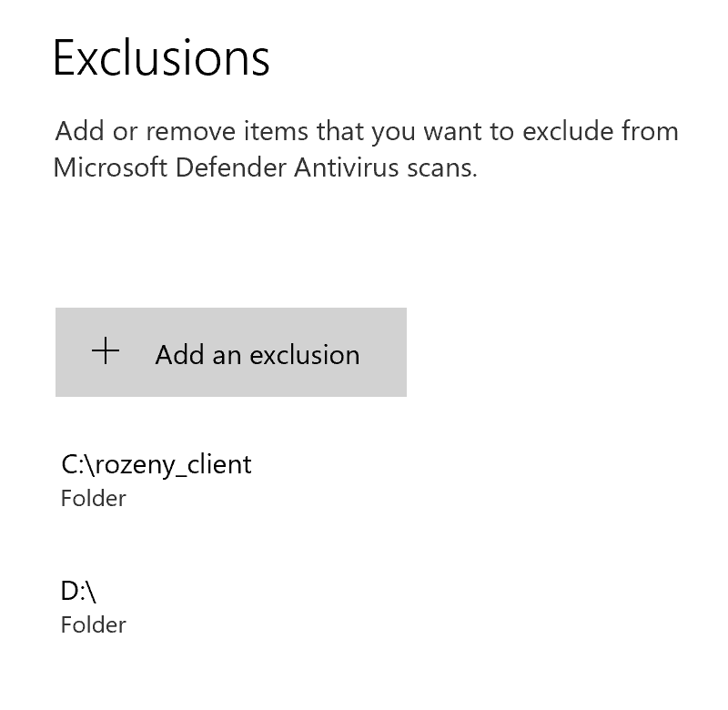Open the Add an exclusion dropdown

[230, 352]
